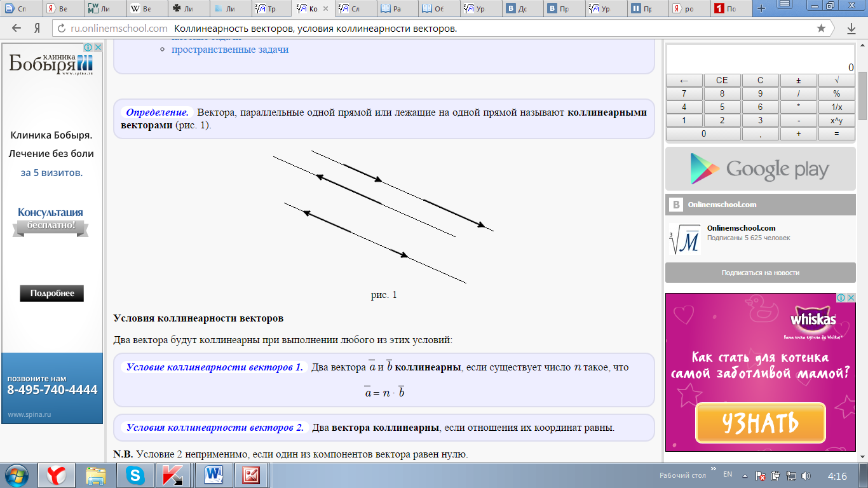This screenshot has width=868, height=488.
Task: Switch to the 'W Ве' Wikipedia tab
Action: [146, 9]
